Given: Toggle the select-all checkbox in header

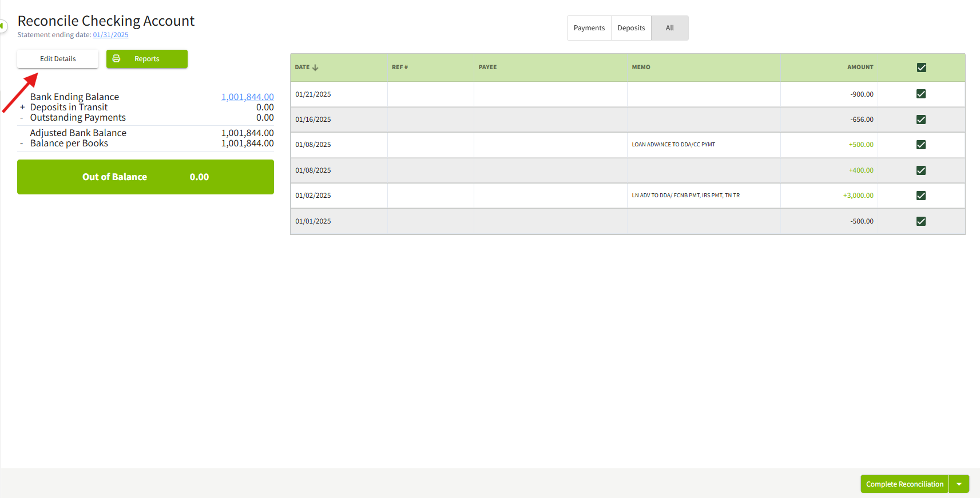Looking at the screenshot, I should [x=921, y=67].
